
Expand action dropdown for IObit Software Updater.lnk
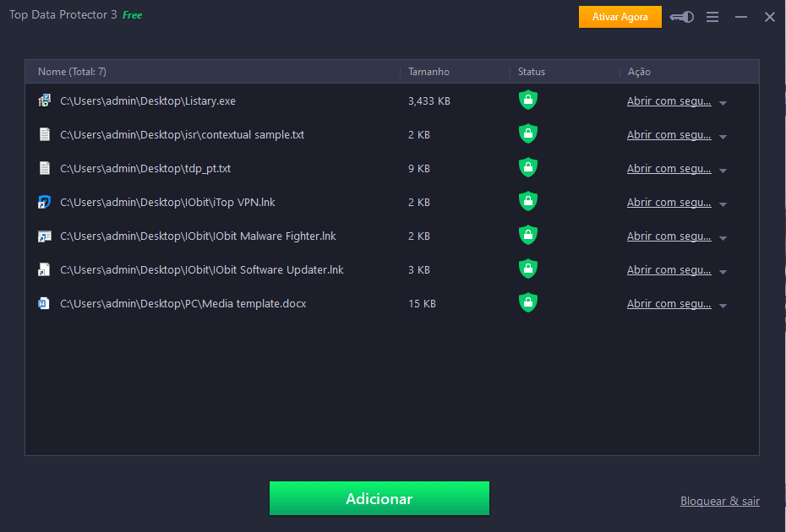723,272
